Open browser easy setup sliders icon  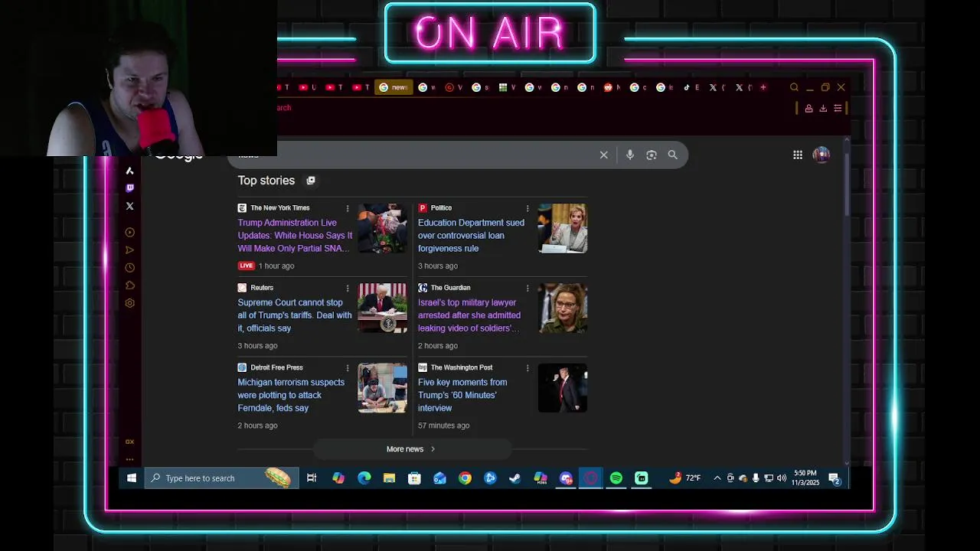tap(838, 109)
